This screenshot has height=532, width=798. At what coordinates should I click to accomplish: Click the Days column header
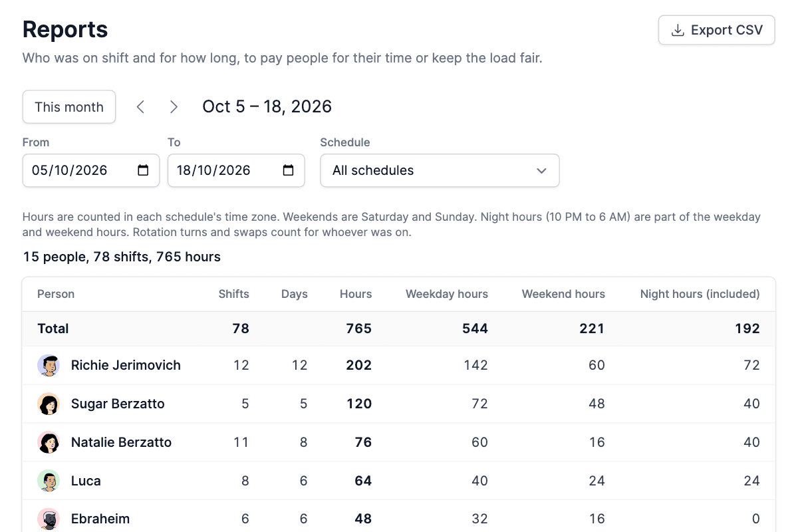point(295,294)
